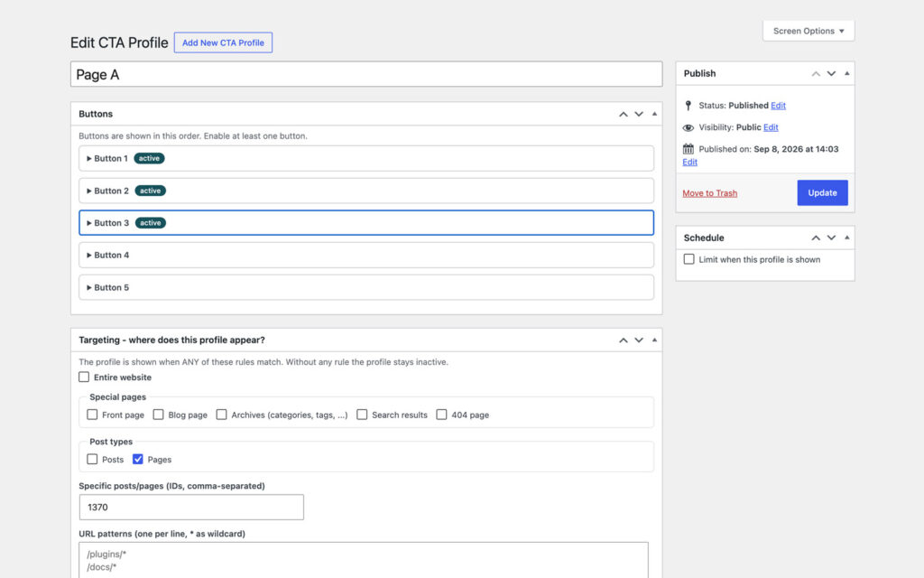
Task: Move the Publish box down
Action: click(831, 74)
